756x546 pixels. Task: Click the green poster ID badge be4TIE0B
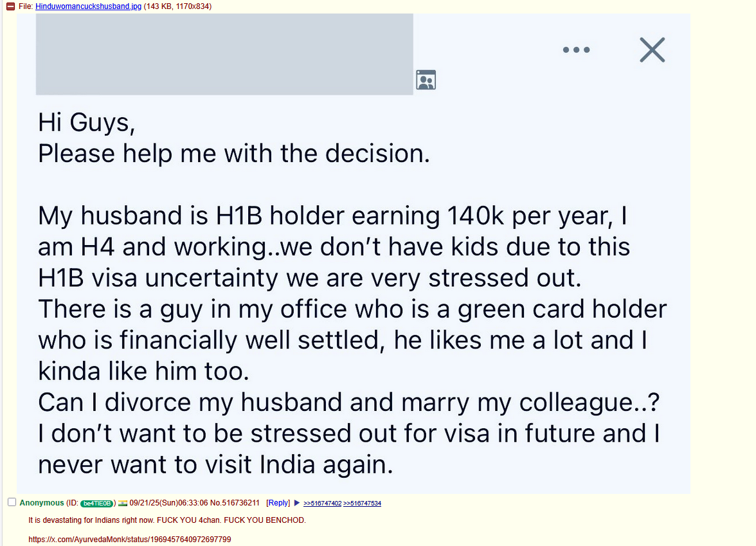coord(96,503)
